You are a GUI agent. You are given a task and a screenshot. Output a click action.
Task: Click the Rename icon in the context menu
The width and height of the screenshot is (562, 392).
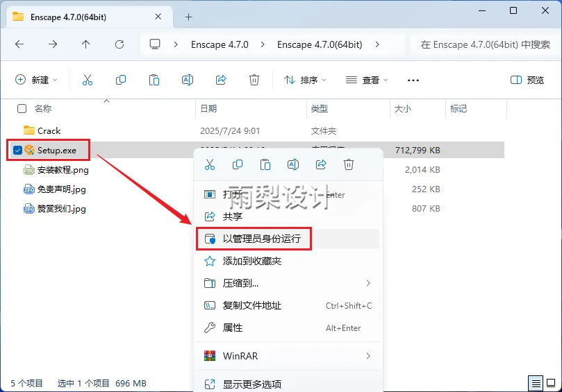293,164
